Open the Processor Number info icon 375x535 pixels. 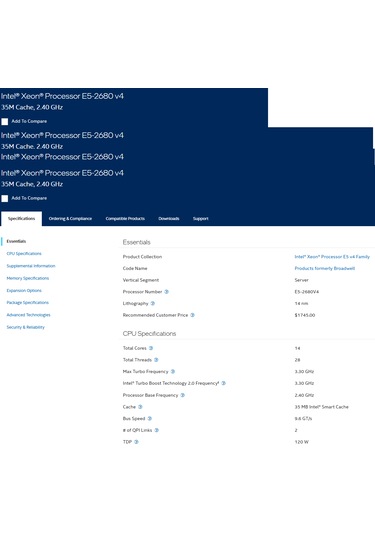pos(167,292)
